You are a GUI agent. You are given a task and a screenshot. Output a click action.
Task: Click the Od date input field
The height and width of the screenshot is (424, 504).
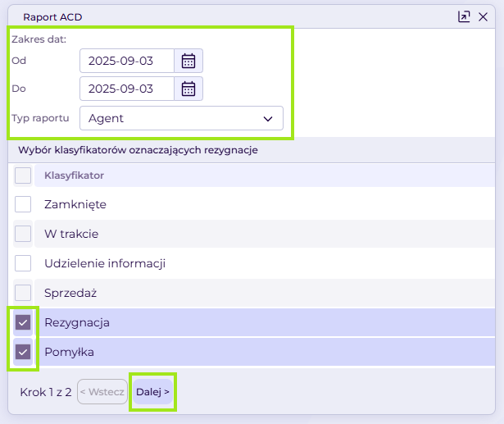coord(127,61)
